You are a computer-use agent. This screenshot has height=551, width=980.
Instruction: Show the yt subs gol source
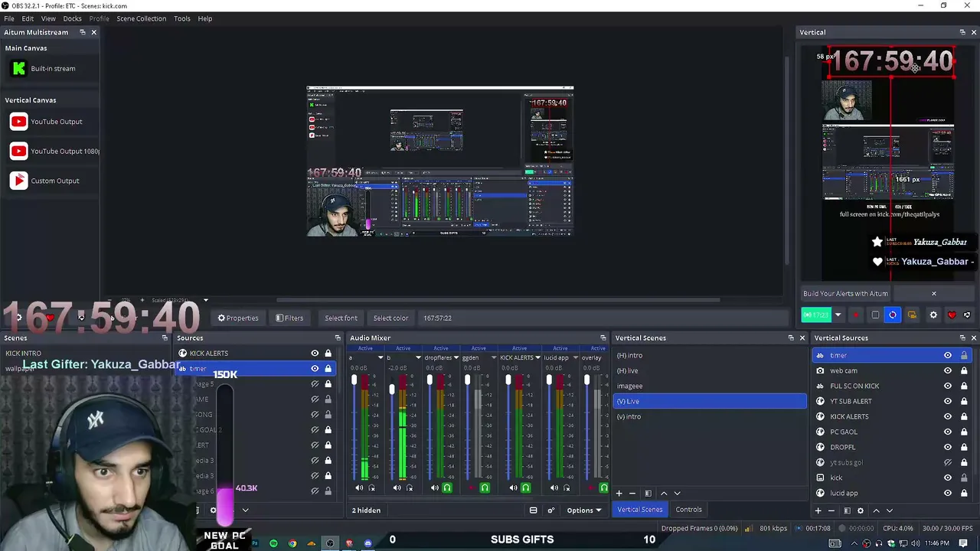(x=948, y=462)
